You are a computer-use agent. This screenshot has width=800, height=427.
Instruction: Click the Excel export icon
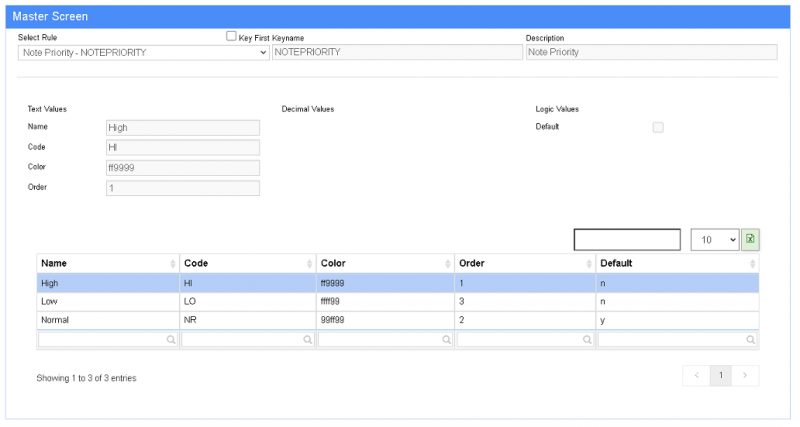750,240
